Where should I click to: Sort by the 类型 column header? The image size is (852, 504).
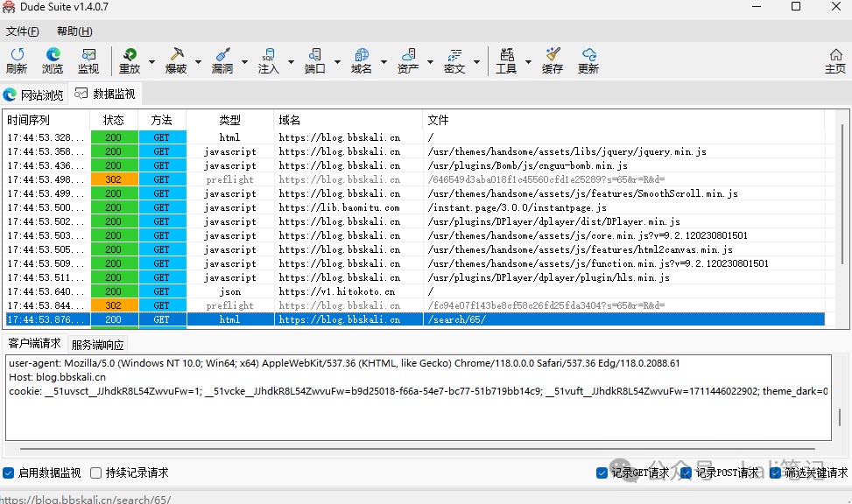[229, 120]
